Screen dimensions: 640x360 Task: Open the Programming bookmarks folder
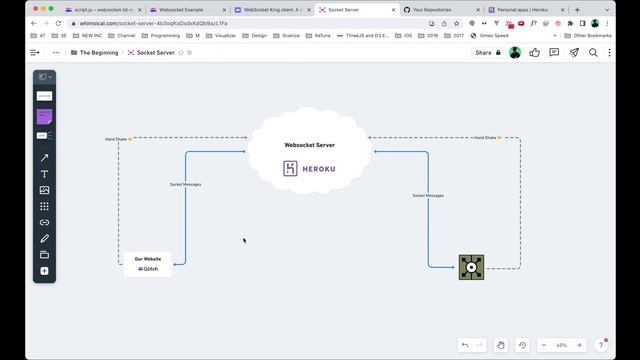pyautogui.click(x=160, y=36)
